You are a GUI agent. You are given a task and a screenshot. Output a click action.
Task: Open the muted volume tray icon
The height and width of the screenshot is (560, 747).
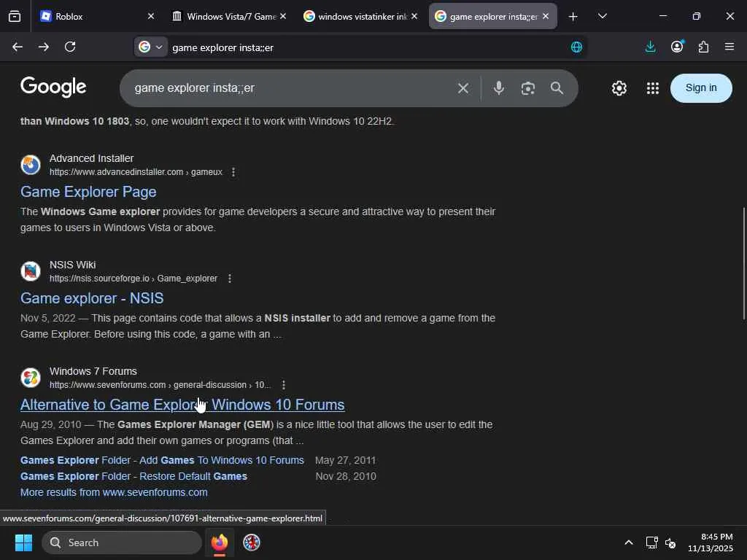tap(670, 542)
